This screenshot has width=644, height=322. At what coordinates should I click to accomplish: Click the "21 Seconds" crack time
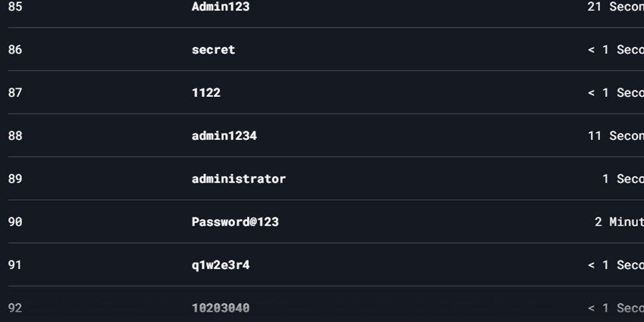pos(615,7)
